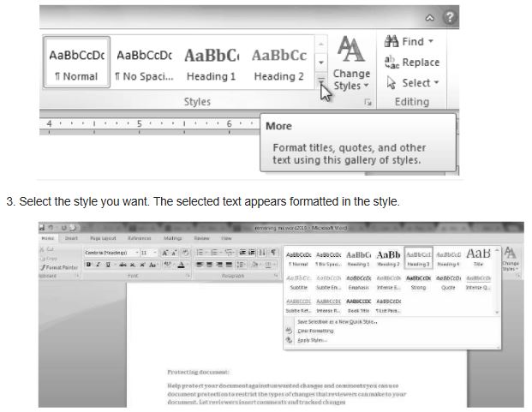Toggle Show/Hide paragraph marks
The width and height of the screenshot is (532, 412).
coord(273,253)
